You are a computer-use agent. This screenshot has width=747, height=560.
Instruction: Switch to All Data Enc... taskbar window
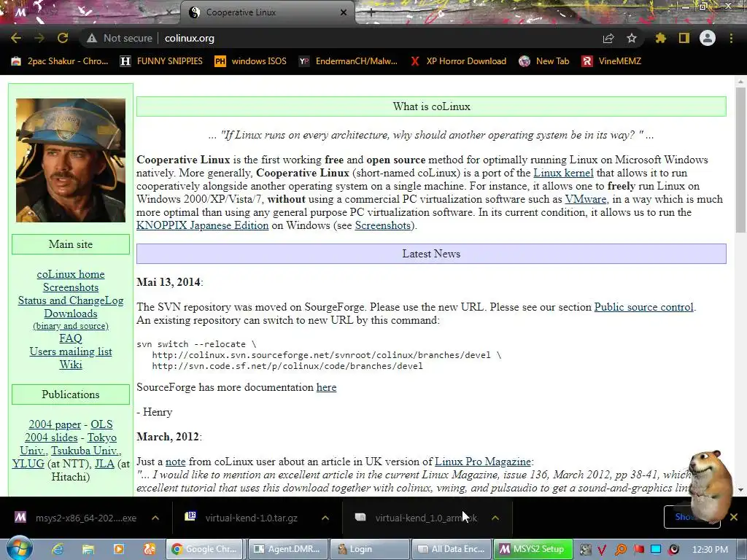[452, 549]
